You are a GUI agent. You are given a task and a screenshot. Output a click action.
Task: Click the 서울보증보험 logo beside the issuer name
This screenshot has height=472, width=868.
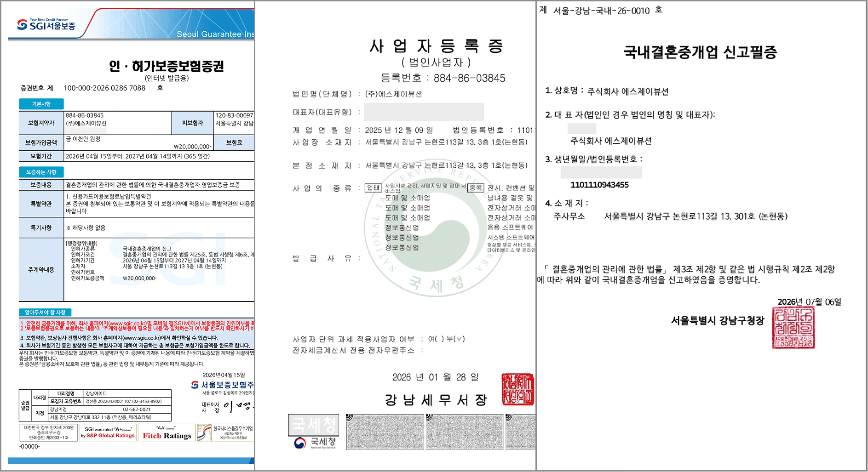(195, 385)
